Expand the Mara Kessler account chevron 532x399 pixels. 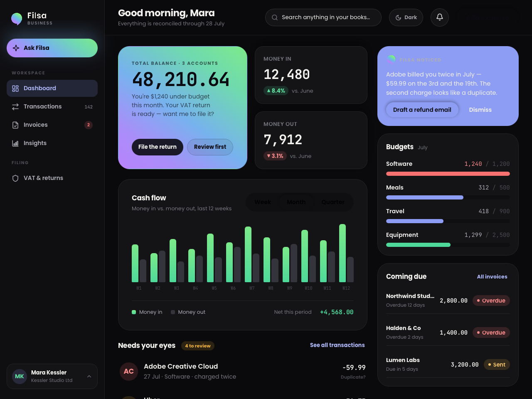89,377
